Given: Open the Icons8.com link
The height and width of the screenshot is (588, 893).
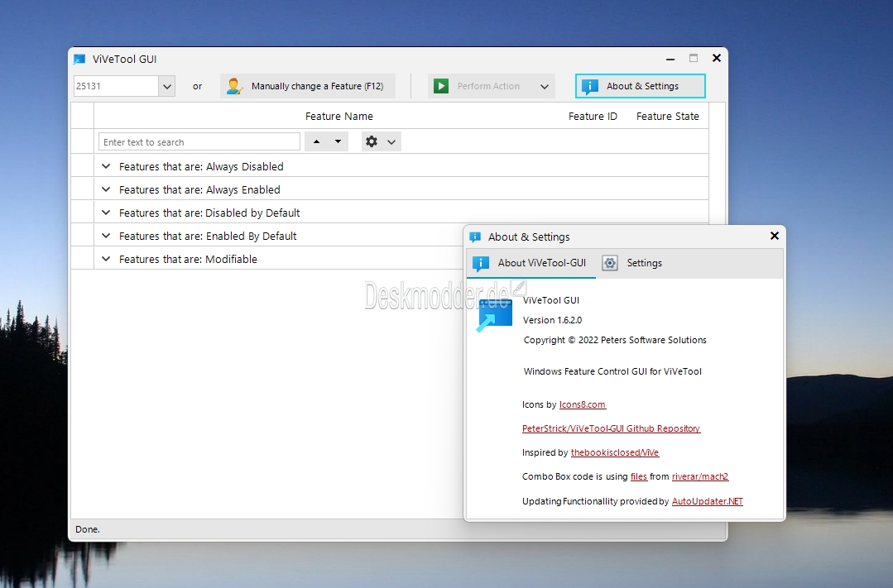Looking at the screenshot, I should click(583, 404).
